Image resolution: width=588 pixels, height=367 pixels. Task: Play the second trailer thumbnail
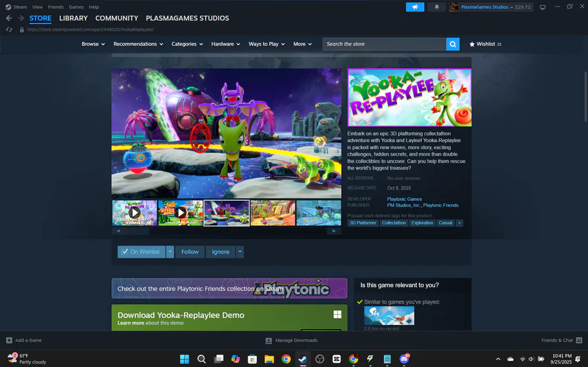pos(180,213)
